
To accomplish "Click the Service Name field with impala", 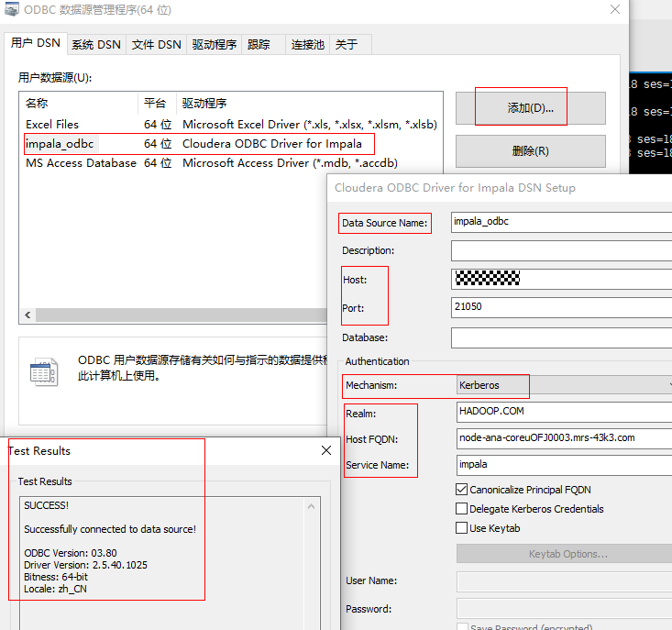I will click(x=564, y=465).
